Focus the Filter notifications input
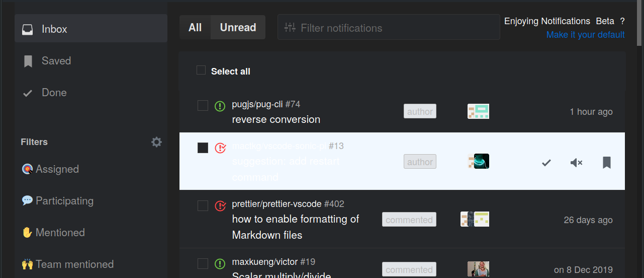 click(x=389, y=27)
